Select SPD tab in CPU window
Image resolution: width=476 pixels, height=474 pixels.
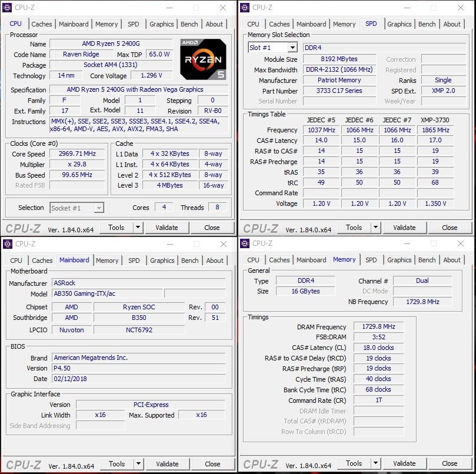pyautogui.click(x=133, y=24)
